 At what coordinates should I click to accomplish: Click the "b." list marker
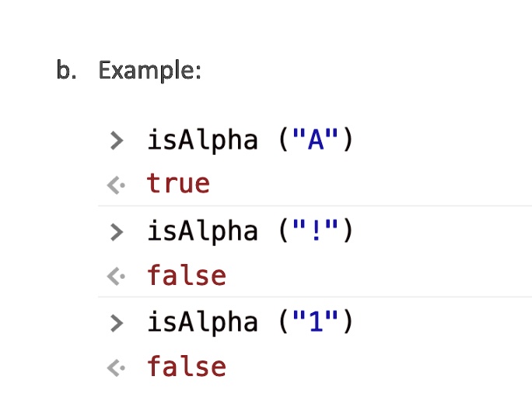pyautogui.click(x=65, y=71)
